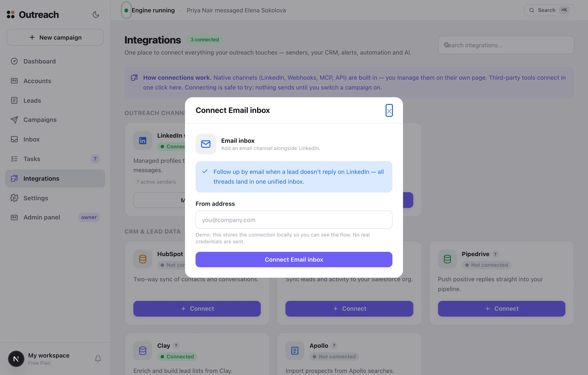Open notifications bell icon

[x=98, y=358]
